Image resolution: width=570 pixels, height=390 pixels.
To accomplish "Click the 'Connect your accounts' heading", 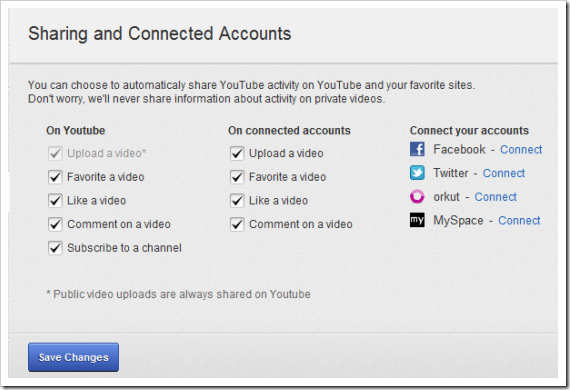I will (469, 130).
